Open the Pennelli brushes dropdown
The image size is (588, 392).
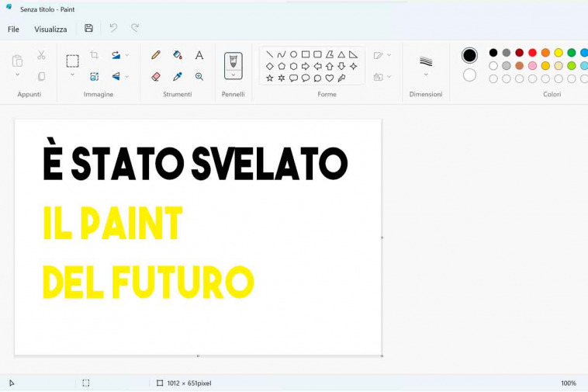tap(233, 75)
